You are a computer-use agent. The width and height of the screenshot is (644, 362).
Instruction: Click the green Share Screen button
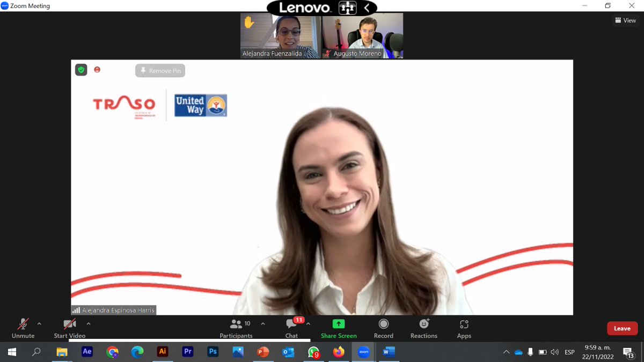(x=339, y=328)
